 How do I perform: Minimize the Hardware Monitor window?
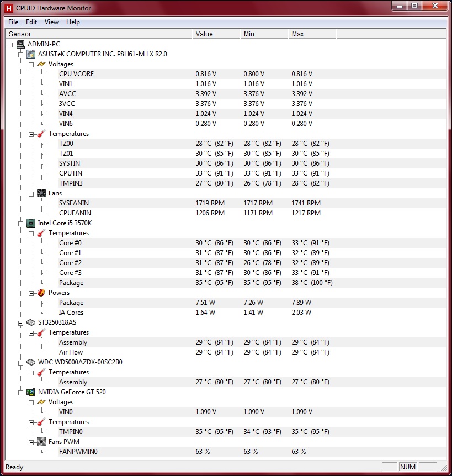click(400, 6)
